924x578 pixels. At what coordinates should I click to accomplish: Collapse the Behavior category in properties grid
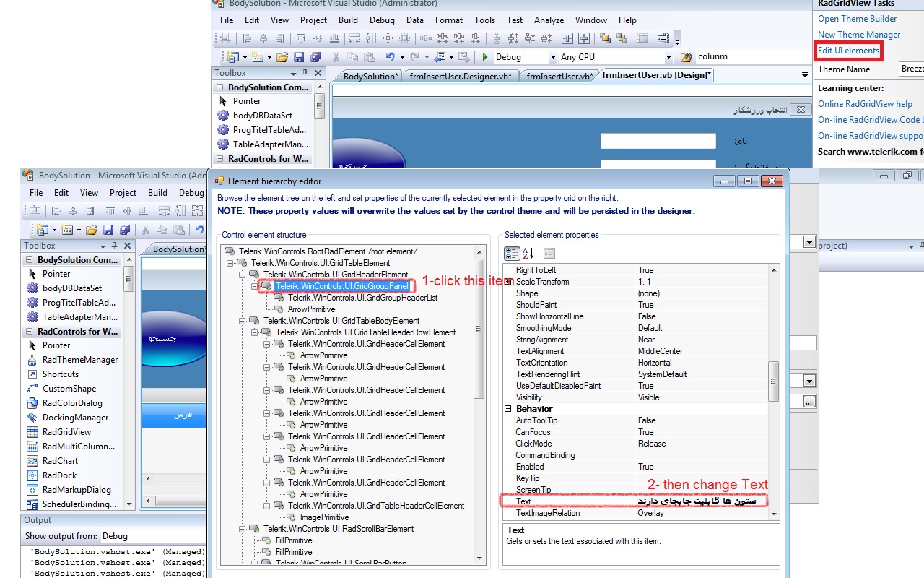point(508,409)
